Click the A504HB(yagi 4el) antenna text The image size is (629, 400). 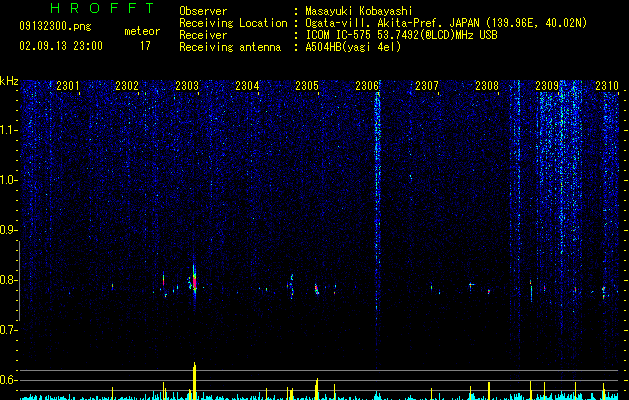[353, 47]
